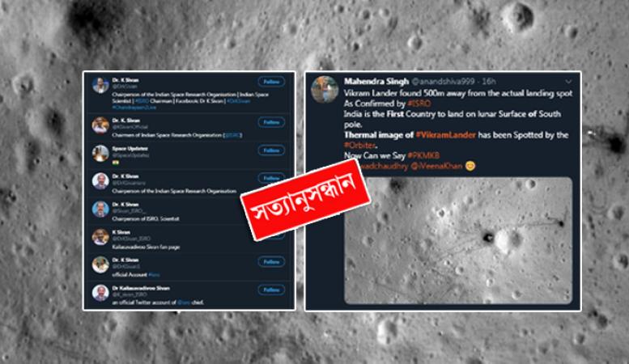
Task: Open the lunar surface image in tweet
Action: (x=458, y=240)
